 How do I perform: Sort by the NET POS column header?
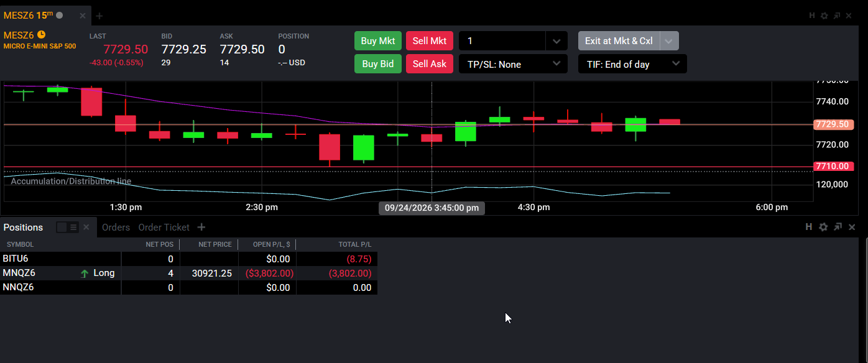point(159,245)
